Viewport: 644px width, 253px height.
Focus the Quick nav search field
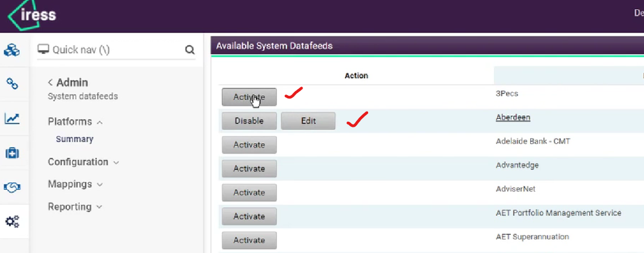coord(116,50)
